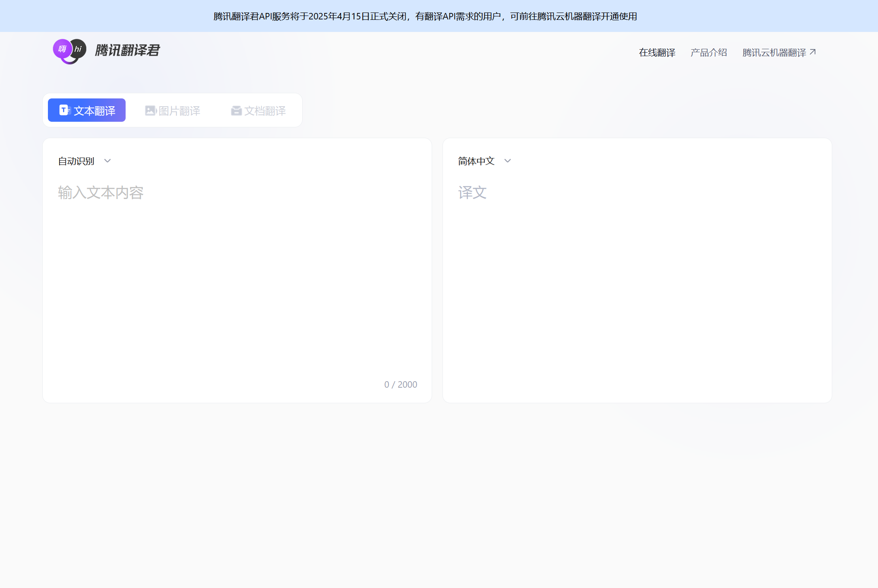Click the external-link arrow beside 腾讯云机器翻译

point(814,51)
